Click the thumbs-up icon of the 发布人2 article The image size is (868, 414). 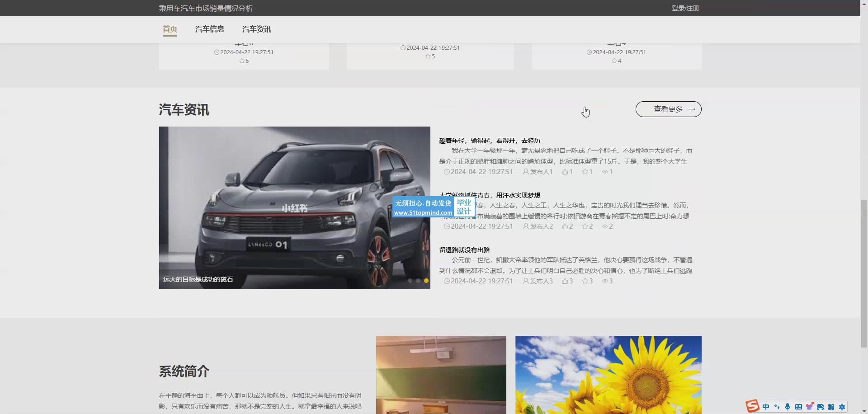(x=565, y=226)
